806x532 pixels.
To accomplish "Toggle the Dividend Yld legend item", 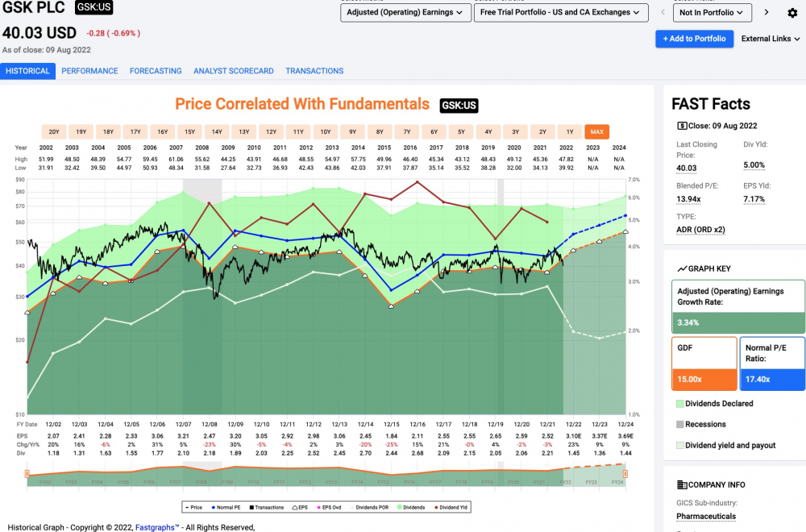I will 451,507.
